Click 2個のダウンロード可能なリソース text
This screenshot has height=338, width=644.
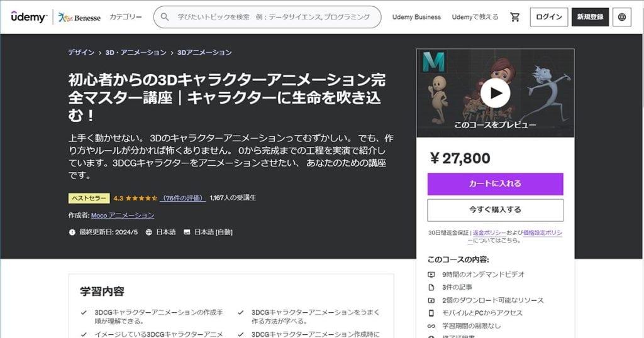click(x=493, y=300)
